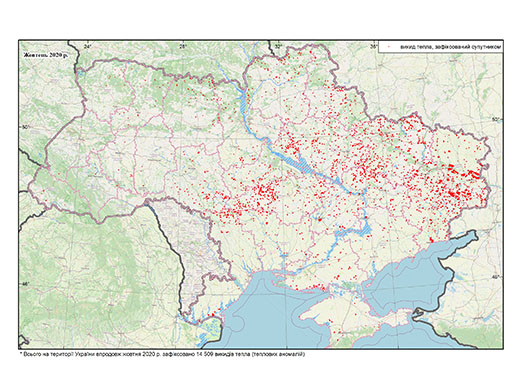Click the 24° longitude label at top
The height and width of the screenshot is (368, 520).
87,46
